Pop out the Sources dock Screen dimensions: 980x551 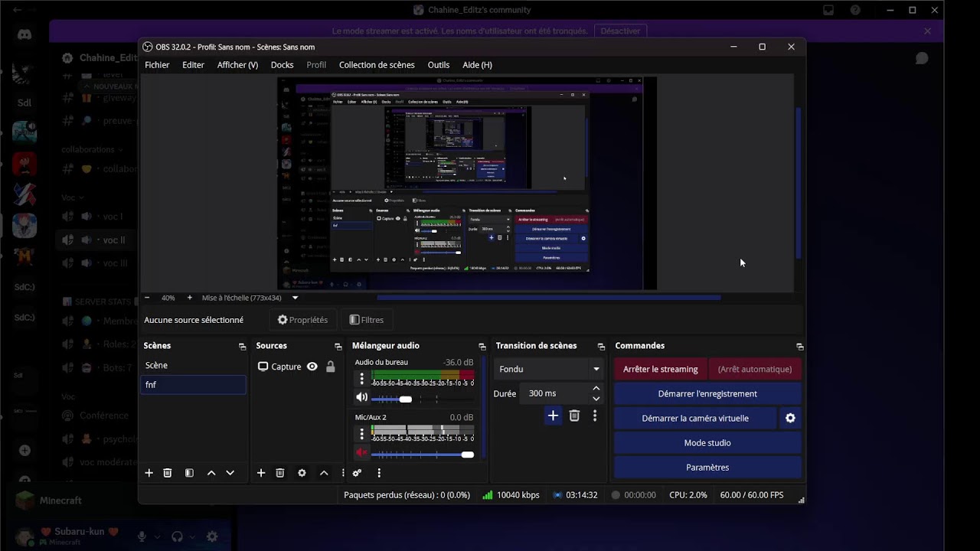tap(338, 347)
